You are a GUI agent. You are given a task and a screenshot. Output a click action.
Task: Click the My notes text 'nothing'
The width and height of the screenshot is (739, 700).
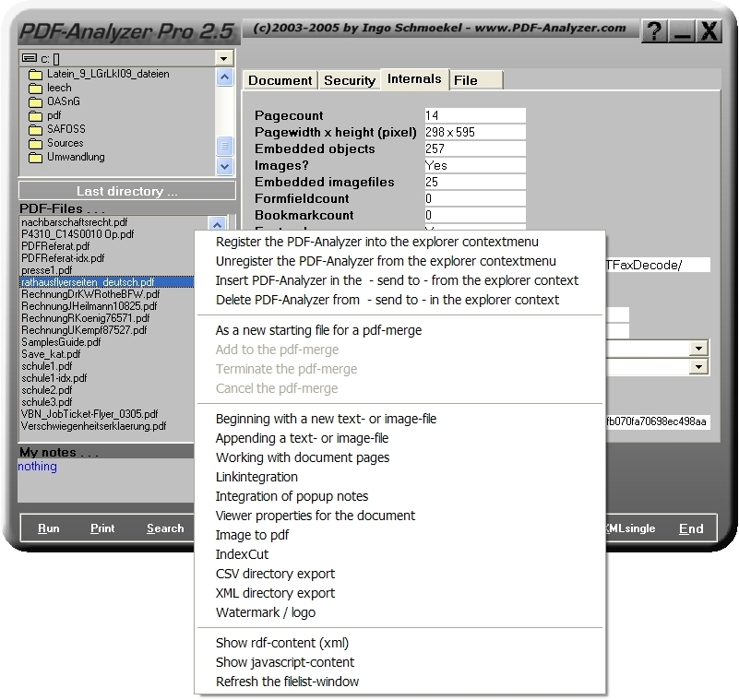pos(37,467)
